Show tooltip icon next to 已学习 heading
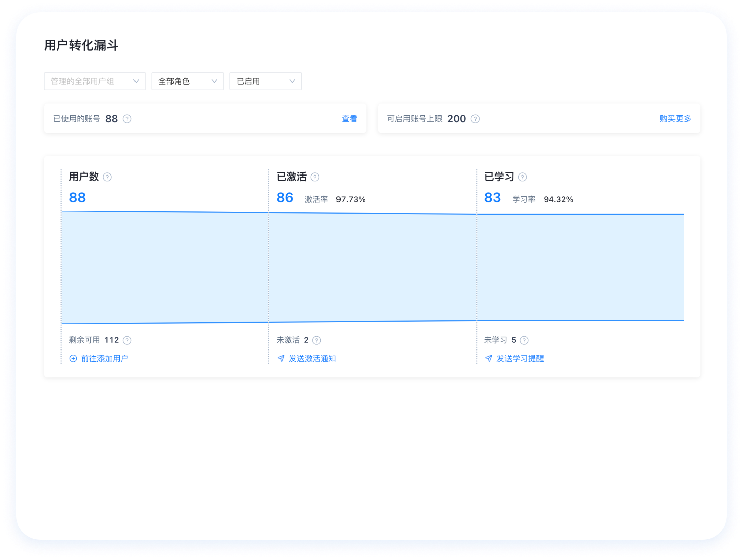 coord(522,177)
